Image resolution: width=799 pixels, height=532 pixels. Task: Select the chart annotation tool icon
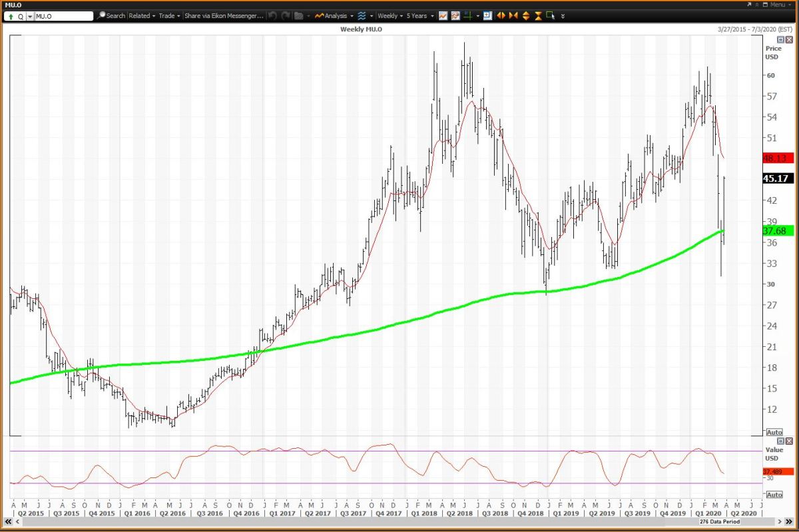(455, 15)
